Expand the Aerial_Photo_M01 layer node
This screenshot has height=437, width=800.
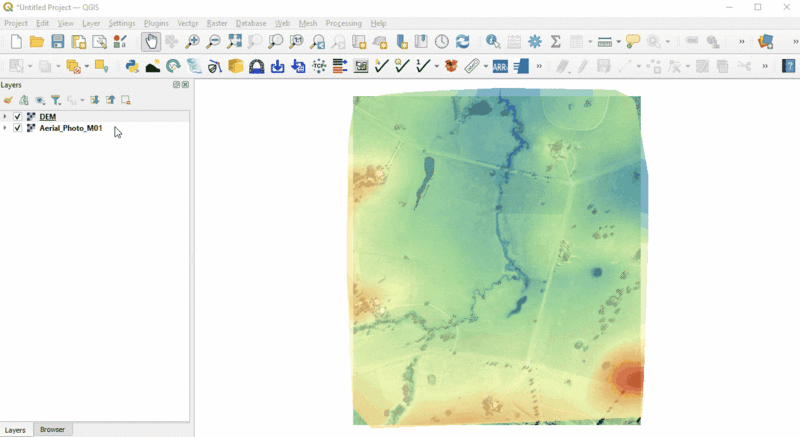5,128
